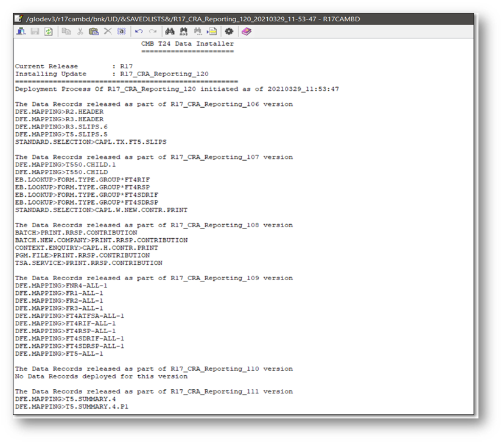This screenshot has width=504, height=444.
Task: Undo with the blue back arrow
Action: pos(139,31)
